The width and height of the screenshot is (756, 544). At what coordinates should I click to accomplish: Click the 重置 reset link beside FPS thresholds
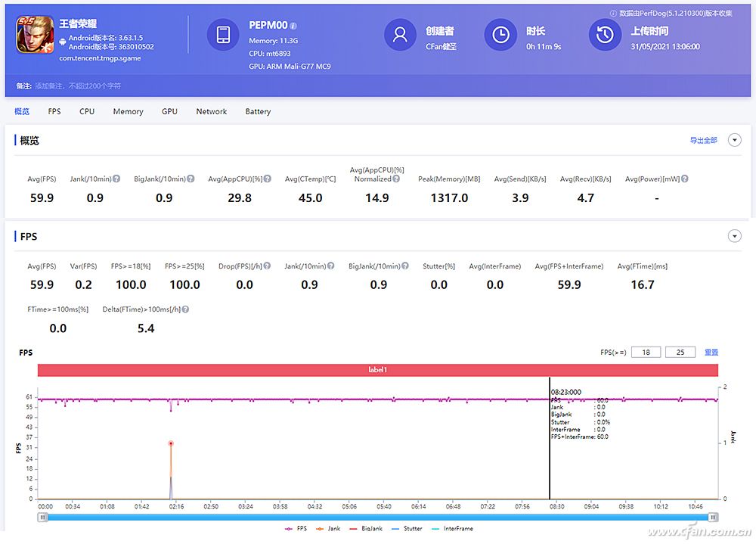(711, 352)
